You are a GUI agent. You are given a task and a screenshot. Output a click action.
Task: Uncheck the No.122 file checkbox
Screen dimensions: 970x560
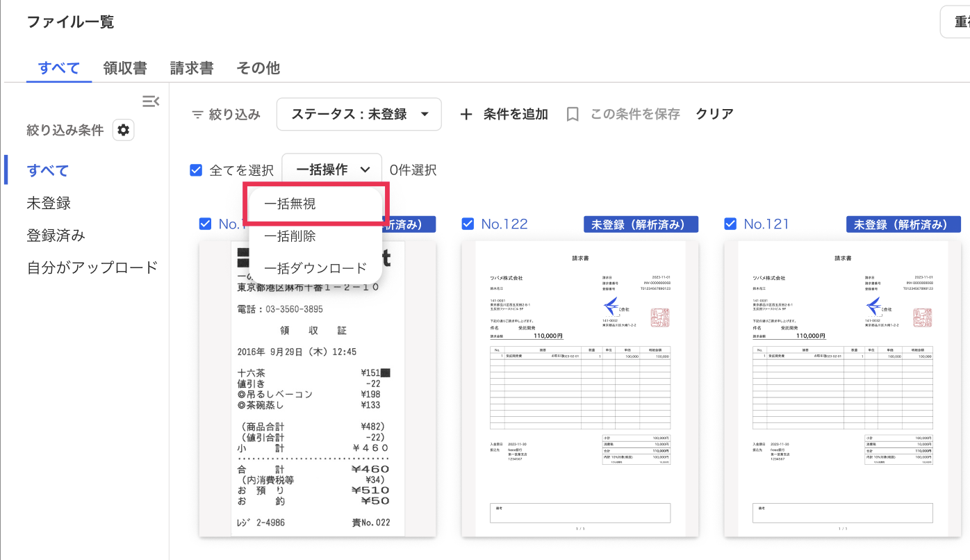[x=468, y=224]
